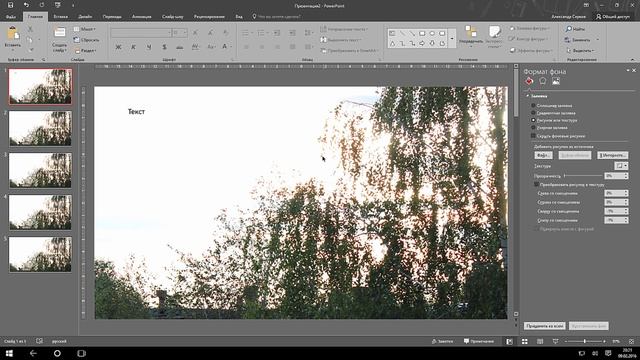640x360 pixels.
Task: Toggle text shadow S icon
Action: [x=164, y=47]
